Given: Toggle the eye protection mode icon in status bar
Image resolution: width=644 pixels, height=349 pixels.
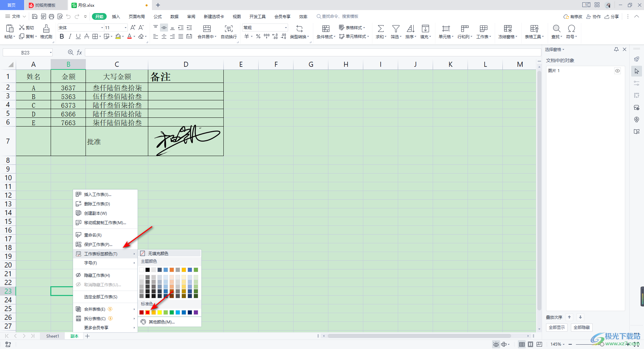Looking at the screenshot, I should click(496, 344).
